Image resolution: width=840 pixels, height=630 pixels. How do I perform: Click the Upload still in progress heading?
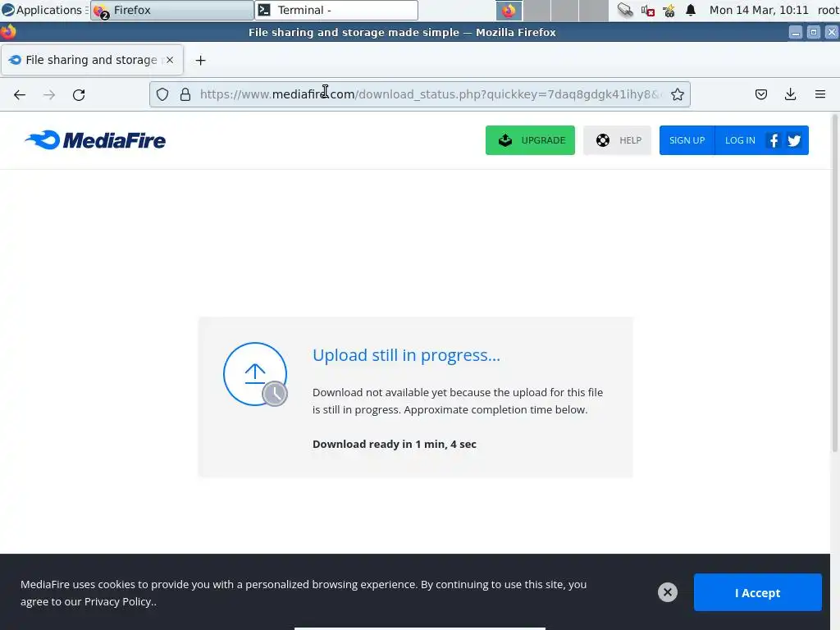point(406,355)
